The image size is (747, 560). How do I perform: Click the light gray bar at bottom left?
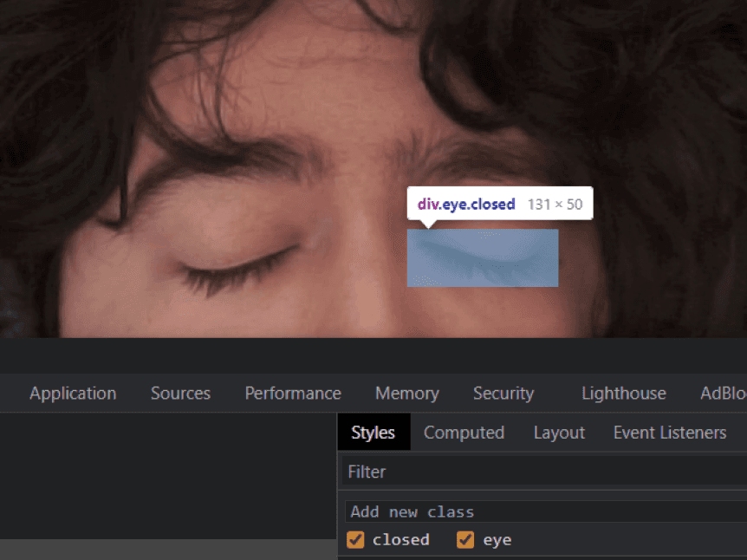click(x=165, y=550)
